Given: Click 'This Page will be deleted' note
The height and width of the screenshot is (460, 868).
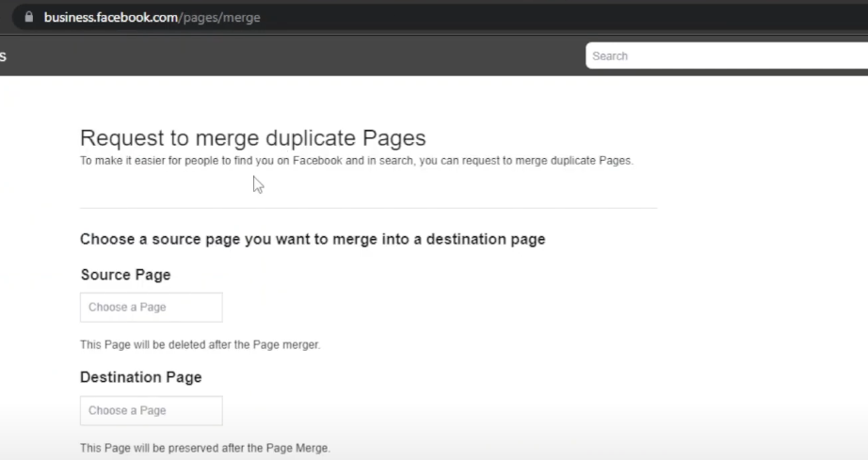Looking at the screenshot, I should point(200,344).
